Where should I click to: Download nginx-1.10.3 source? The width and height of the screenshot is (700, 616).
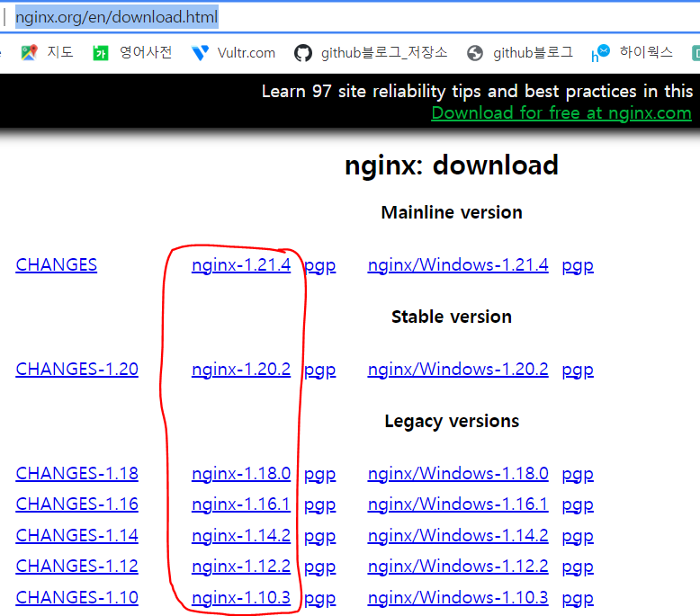click(241, 597)
